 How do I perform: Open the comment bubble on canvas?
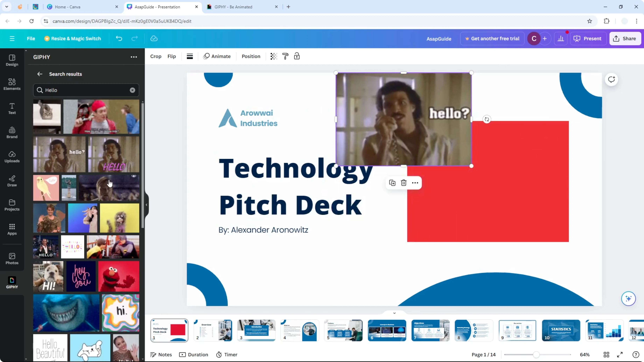pos(611,80)
